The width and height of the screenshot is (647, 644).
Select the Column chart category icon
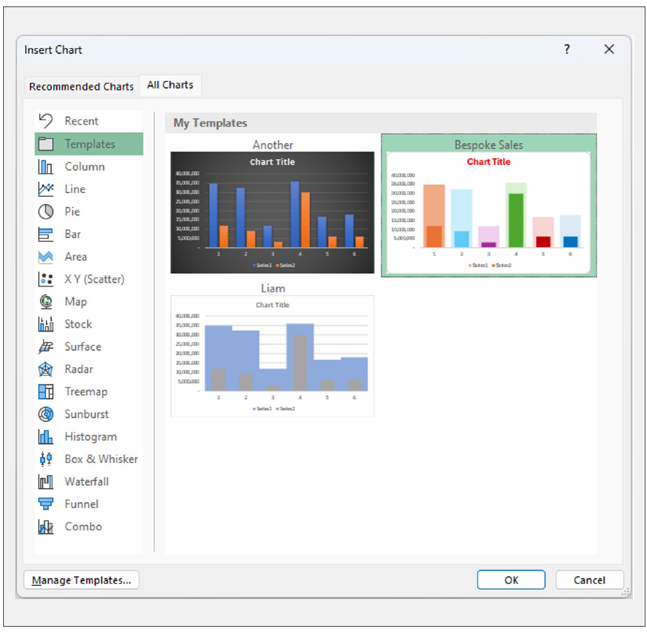pos(46,167)
